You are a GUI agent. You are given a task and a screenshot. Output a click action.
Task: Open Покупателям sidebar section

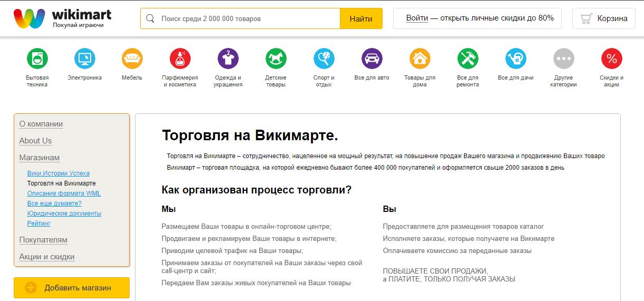(43, 240)
